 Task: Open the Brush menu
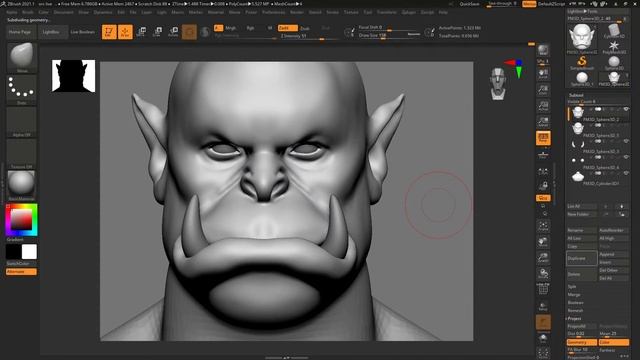pyautogui.click(x=28, y=12)
